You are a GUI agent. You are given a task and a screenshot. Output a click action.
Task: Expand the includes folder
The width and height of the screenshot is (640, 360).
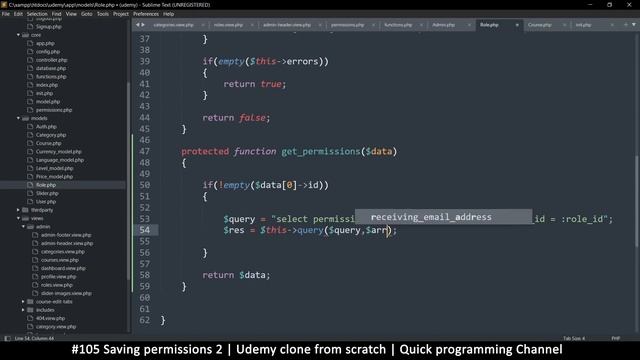click(x=23, y=310)
